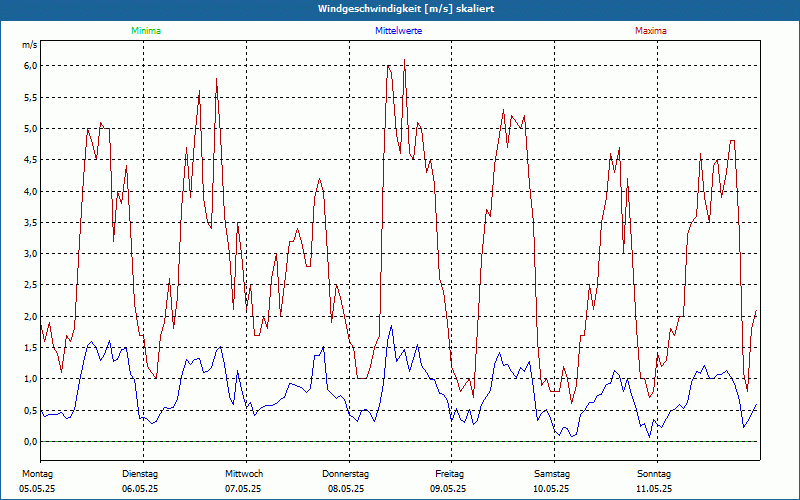The width and height of the screenshot is (800, 500).
Task: Click the '08.05.25' date label
Action: pyautogui.click(x=346, y=489)
